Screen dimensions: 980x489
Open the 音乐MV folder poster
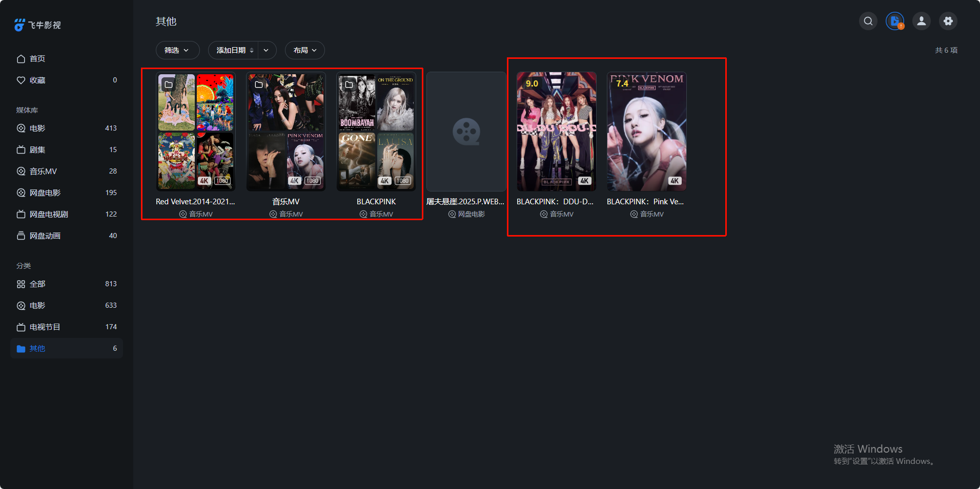pyautogui.click(x=286, y=132)
